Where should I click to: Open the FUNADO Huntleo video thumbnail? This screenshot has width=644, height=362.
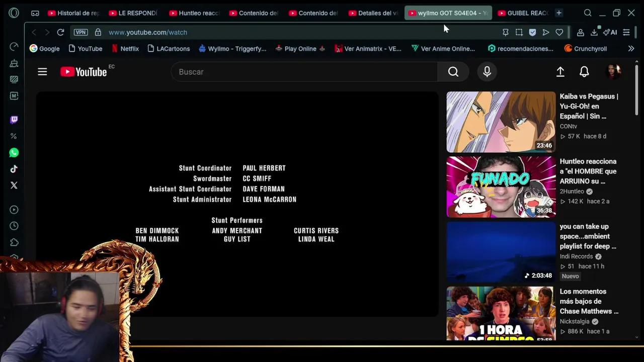(501, 187)
